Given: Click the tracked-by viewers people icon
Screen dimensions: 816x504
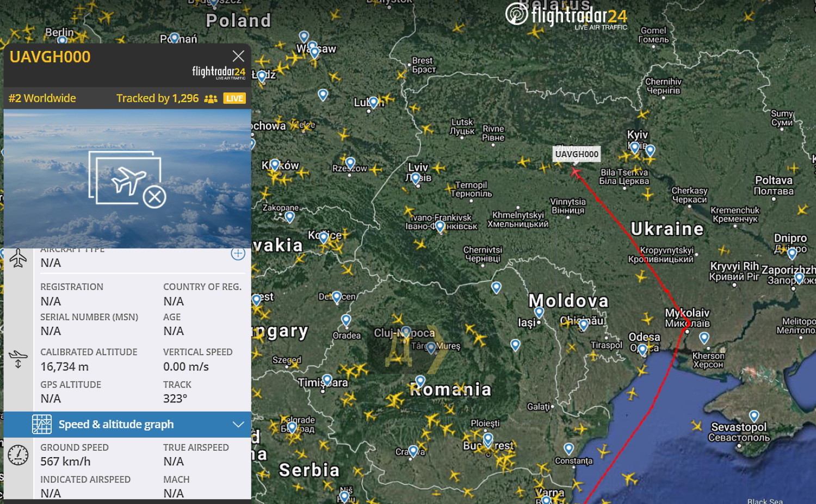Looking at the screenshot, I should pos(211,98).
